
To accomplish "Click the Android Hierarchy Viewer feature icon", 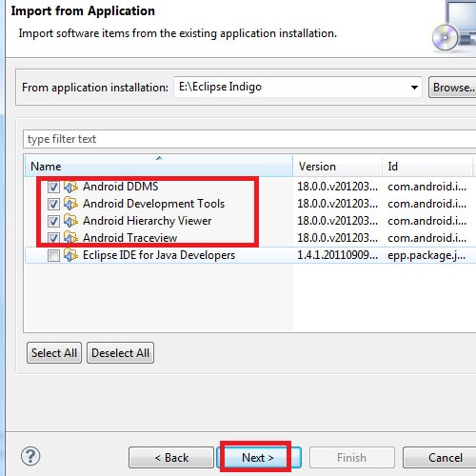I will (x=70, y=221).
